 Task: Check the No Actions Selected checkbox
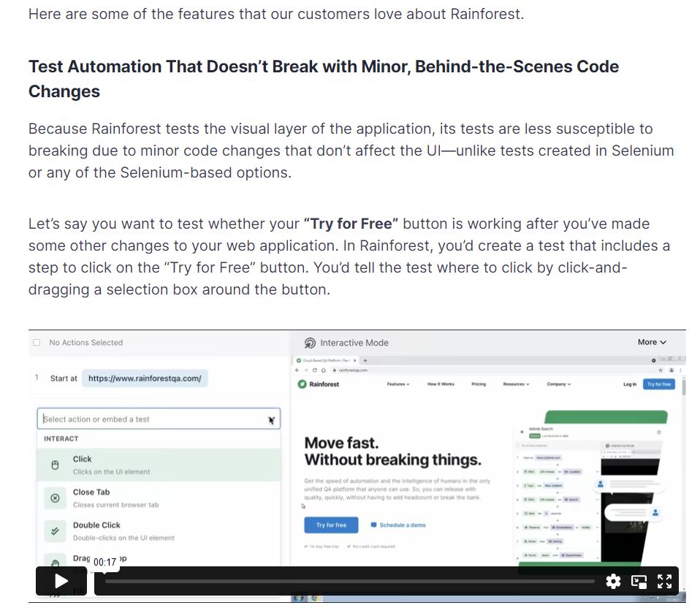pyautogui.click(x=36, y=342)
